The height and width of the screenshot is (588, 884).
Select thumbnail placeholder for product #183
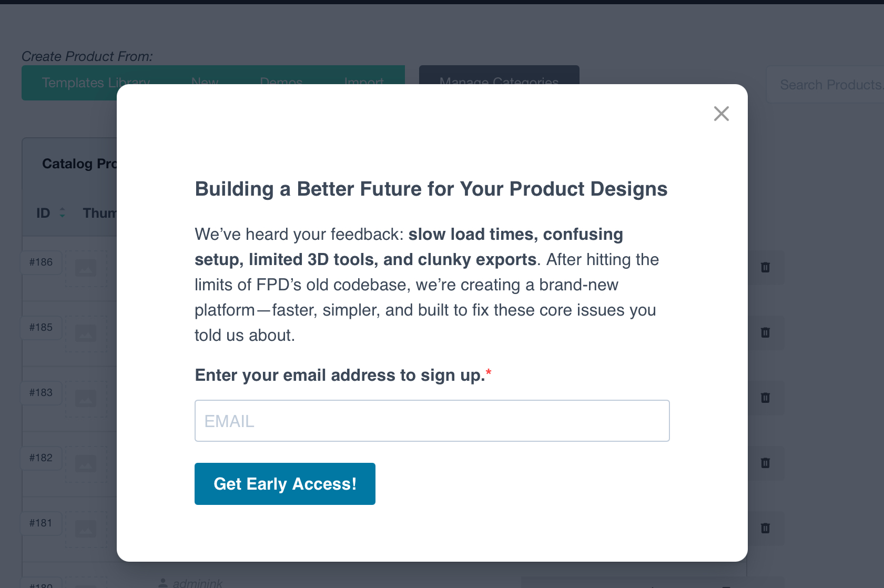tap(86, 399)
